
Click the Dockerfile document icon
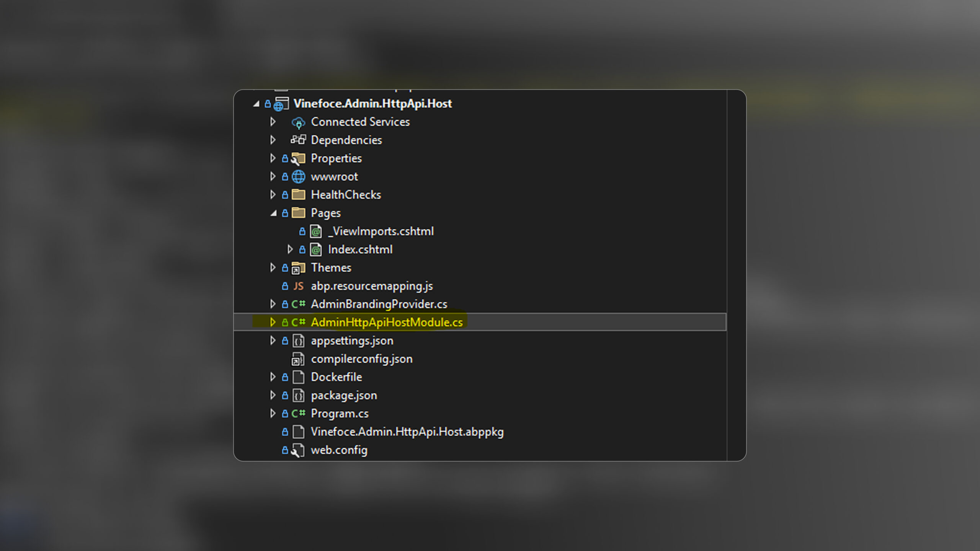pos(299,377)
